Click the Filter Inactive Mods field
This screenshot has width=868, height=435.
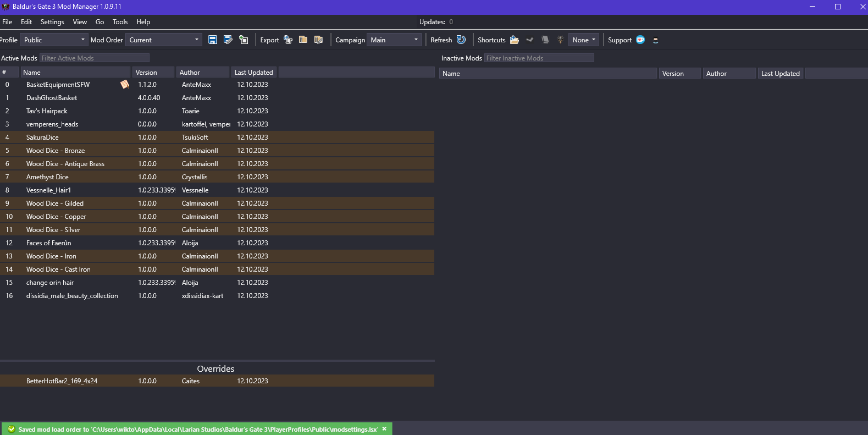539,58
